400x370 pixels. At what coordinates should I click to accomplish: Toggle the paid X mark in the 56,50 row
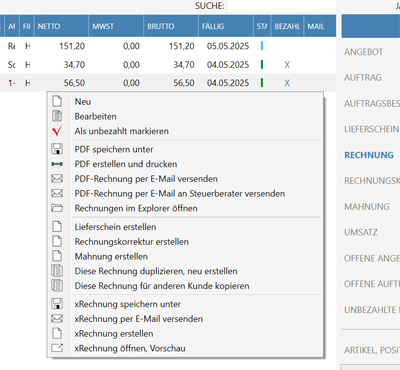[287, 83]
